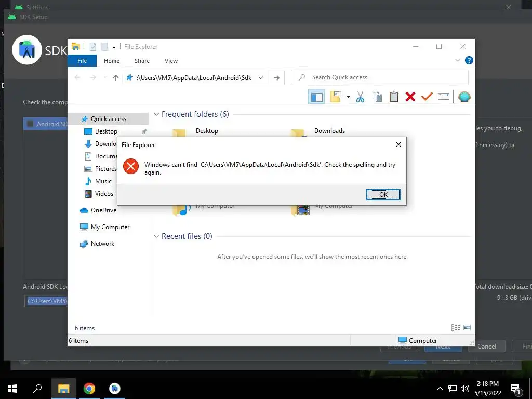Click the Up one level arrow
The height and width of the screenshot is (399, 532).
(116, 78)
